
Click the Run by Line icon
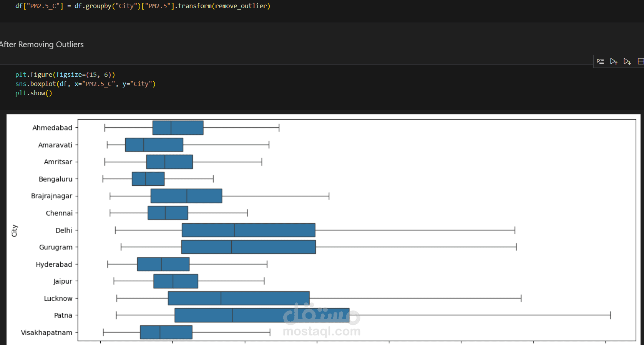tap(600, 61)
